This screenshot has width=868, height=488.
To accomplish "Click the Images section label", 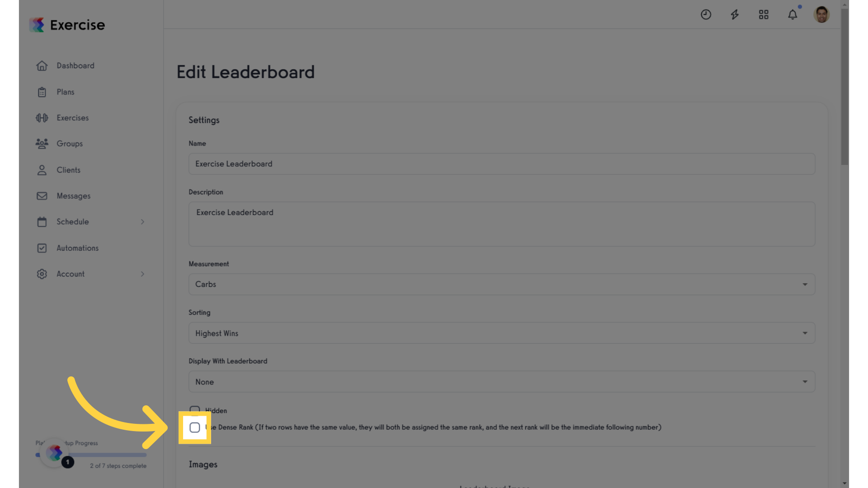I will coord(203,464).
